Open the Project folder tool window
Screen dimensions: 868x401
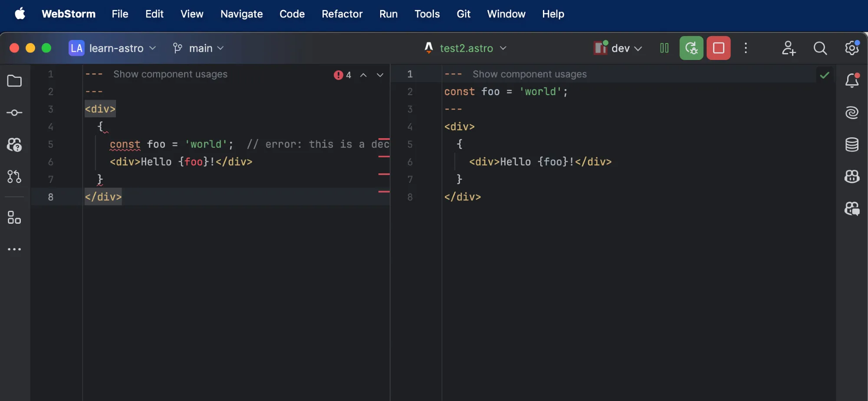coord(14,81)
